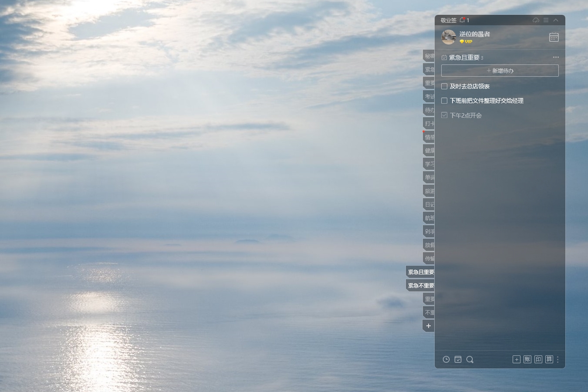Switch to the 旅游 category tab
The width and height of the screenshot is (588, 392).
[x=429, y=191]
